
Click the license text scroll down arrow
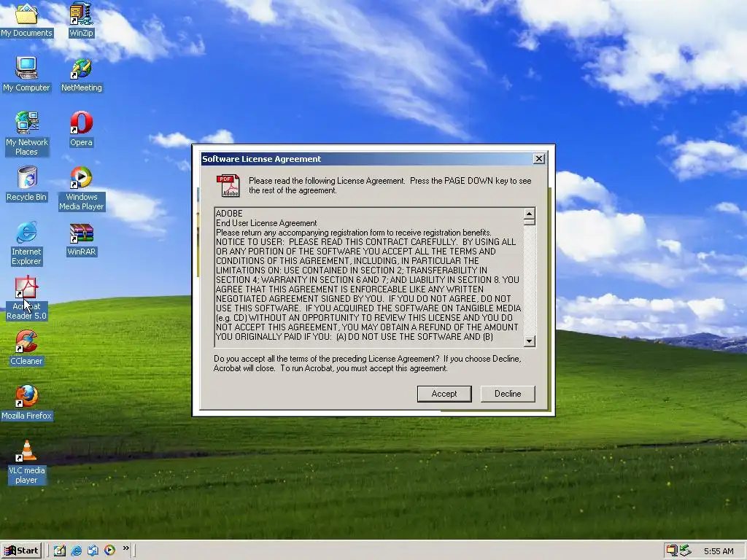pos(529,341)
